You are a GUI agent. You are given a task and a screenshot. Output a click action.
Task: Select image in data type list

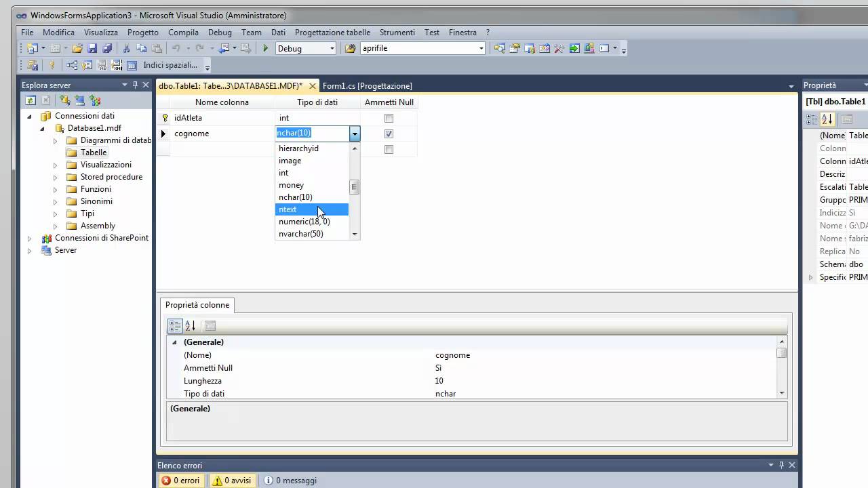coord(312,161)
